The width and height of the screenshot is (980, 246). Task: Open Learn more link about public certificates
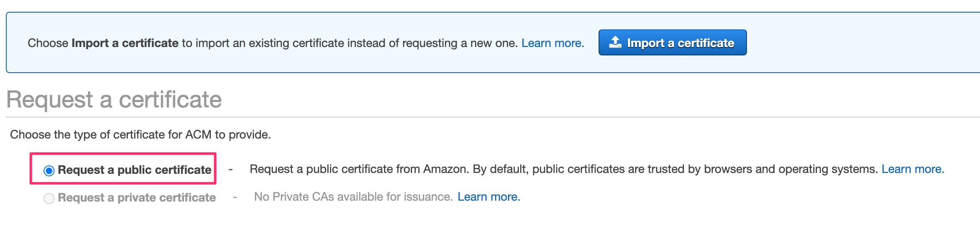913,169
